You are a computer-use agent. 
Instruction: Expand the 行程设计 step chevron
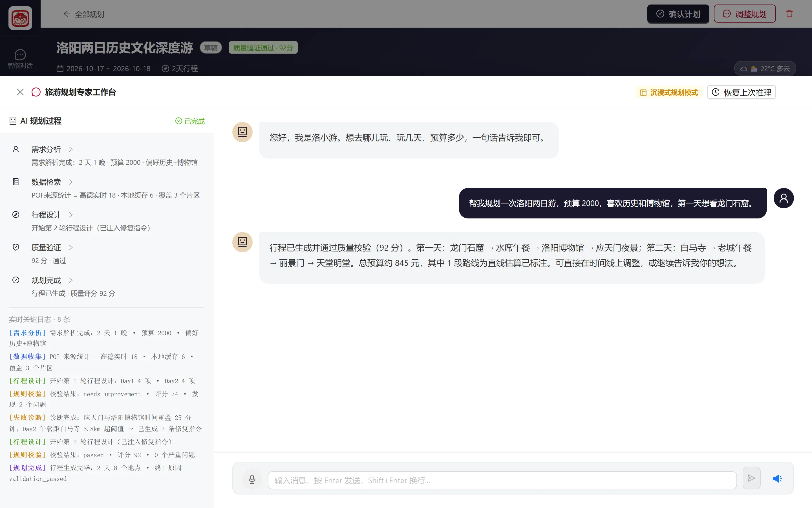[71, 215]
